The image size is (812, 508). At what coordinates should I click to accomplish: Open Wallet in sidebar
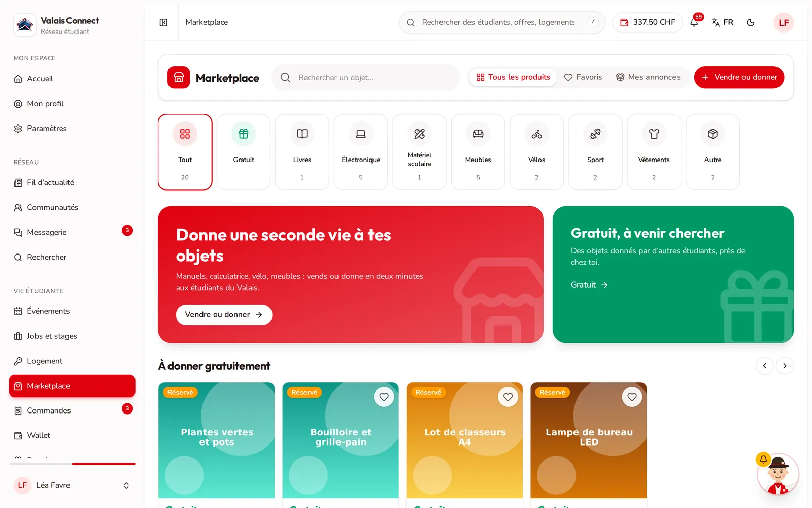point(72,435)
